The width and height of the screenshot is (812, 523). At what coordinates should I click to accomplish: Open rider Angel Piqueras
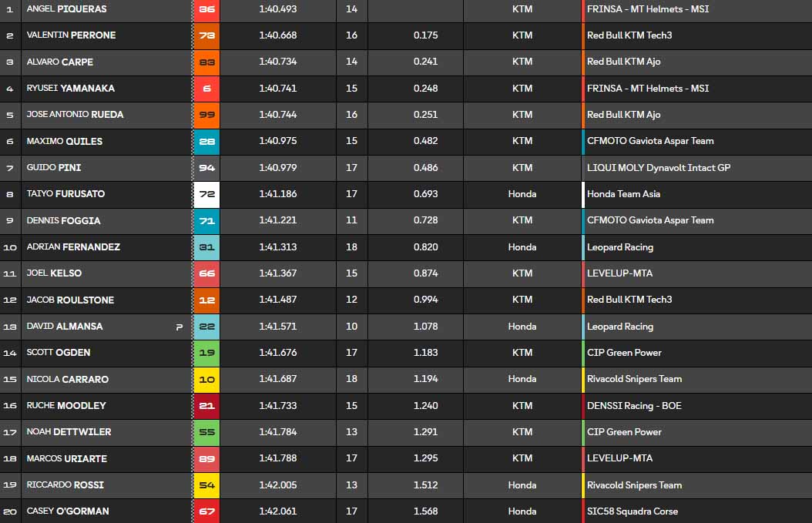click(x=66, y=9)
